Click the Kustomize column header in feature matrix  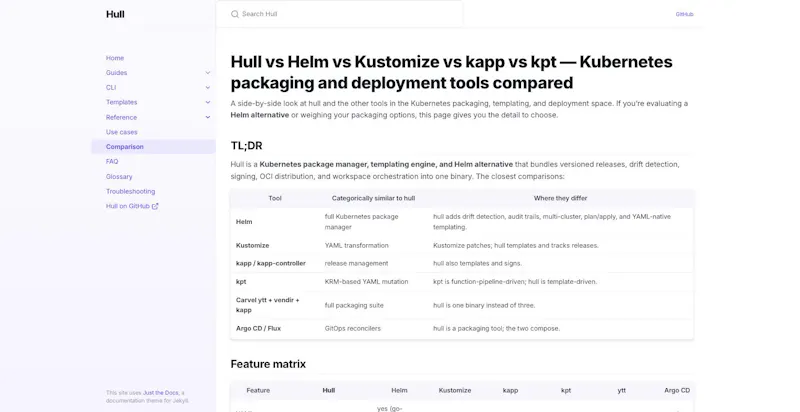pyautogui.click(x=455, y=391)
